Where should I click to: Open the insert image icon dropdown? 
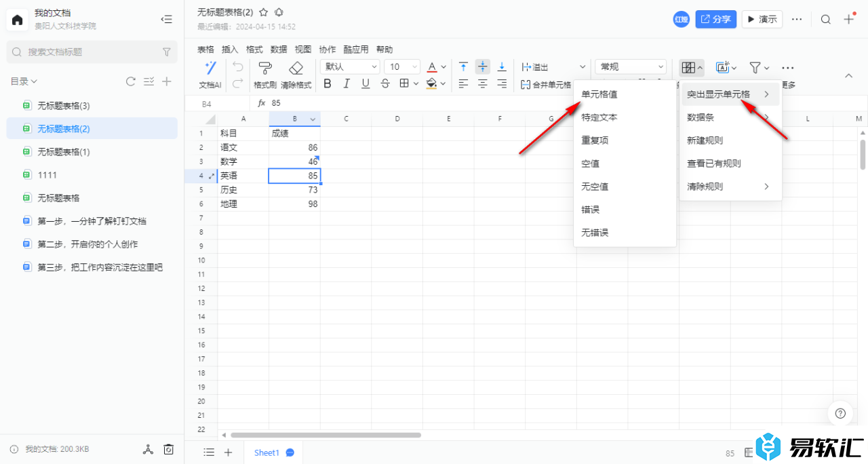tap(726, 67)
